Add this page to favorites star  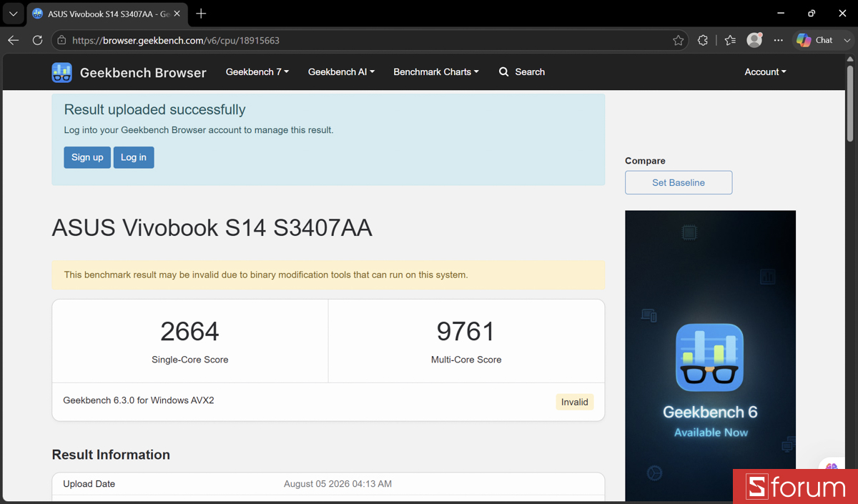pyautogui.click(x=678, y=41)
